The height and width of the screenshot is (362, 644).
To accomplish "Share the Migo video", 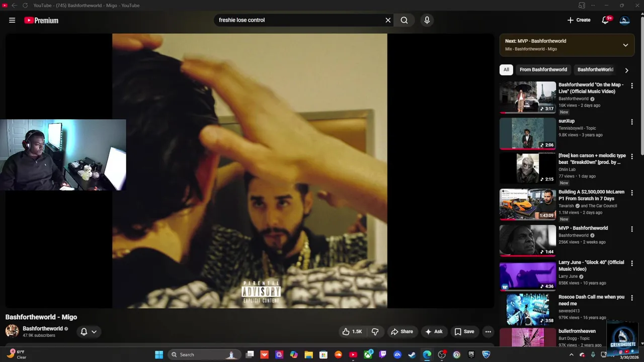I will coord(402,331).
